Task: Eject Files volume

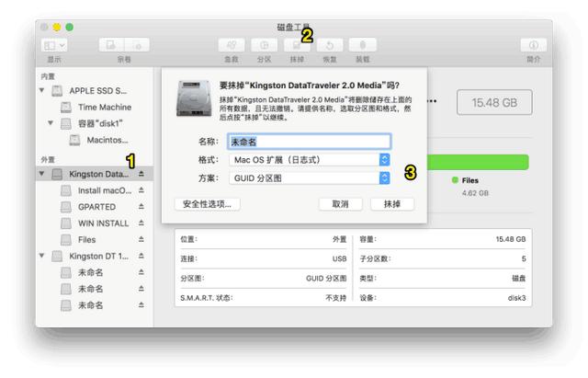Action: coord(141,239)
